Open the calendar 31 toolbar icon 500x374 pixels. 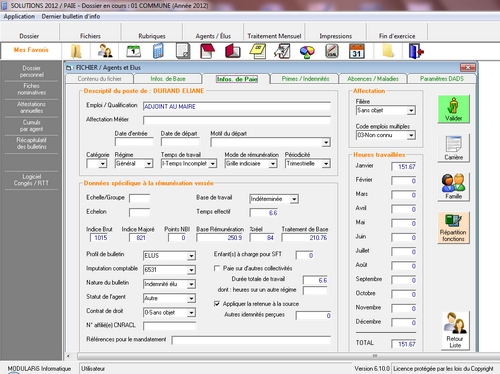(357, 51)
